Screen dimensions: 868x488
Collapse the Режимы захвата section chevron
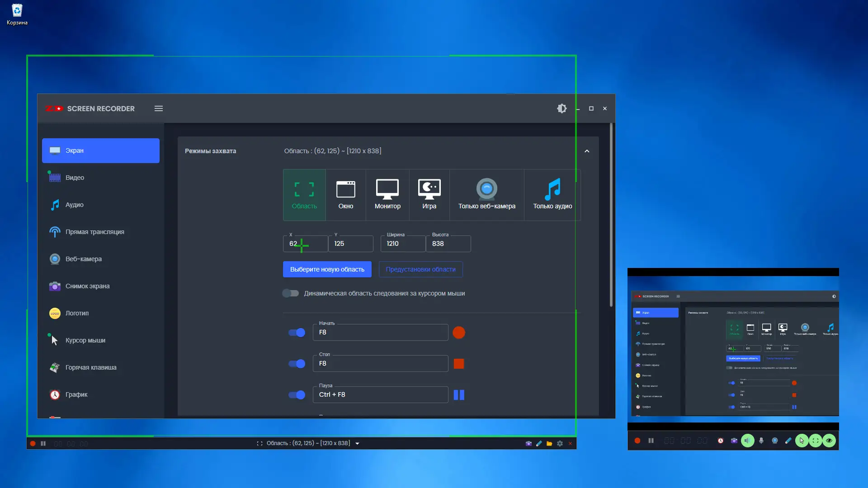587,151
